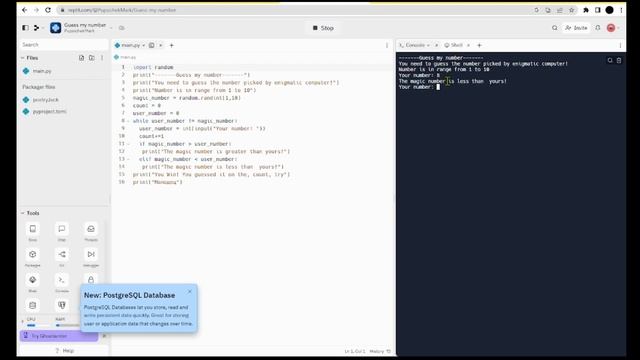Add a new editor tab with plus
640x360 pixels.
coord(171,45)
